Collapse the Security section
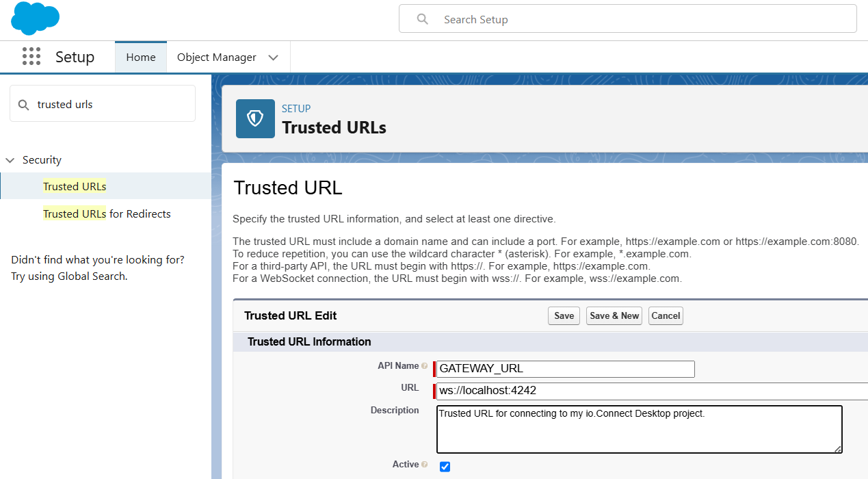Viewport: 868px width, 479px height. click(10, 160)
